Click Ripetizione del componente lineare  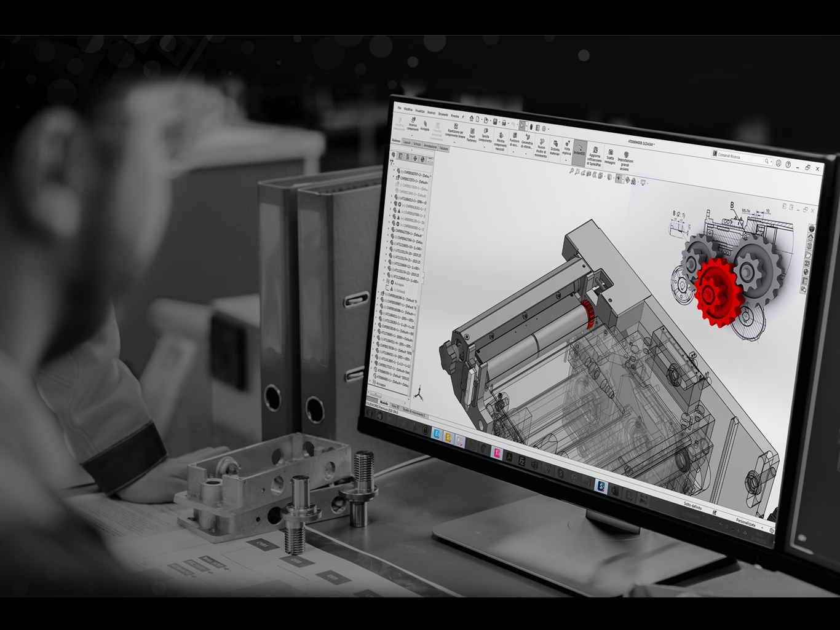pyautogui.click(x=456, y=130)
